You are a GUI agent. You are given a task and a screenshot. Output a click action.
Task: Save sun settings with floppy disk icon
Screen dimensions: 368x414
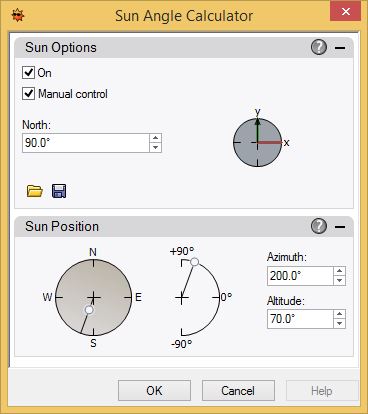point(59,191)
